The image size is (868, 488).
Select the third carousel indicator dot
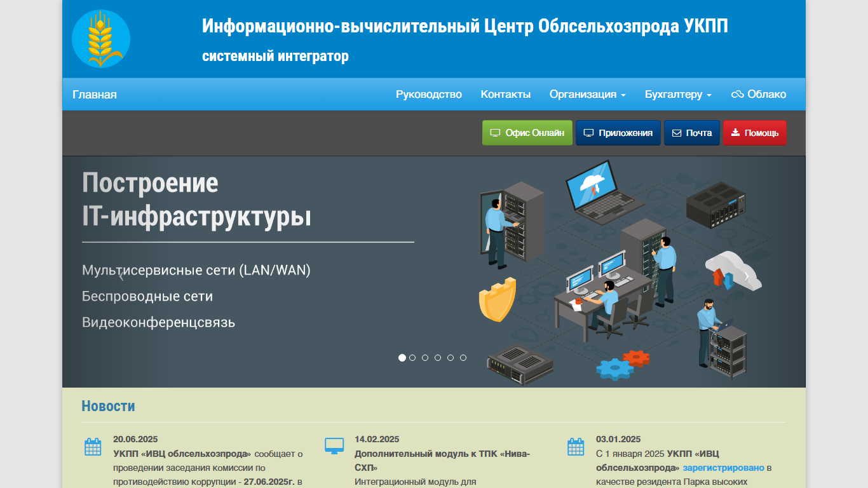tap(425, 358)
